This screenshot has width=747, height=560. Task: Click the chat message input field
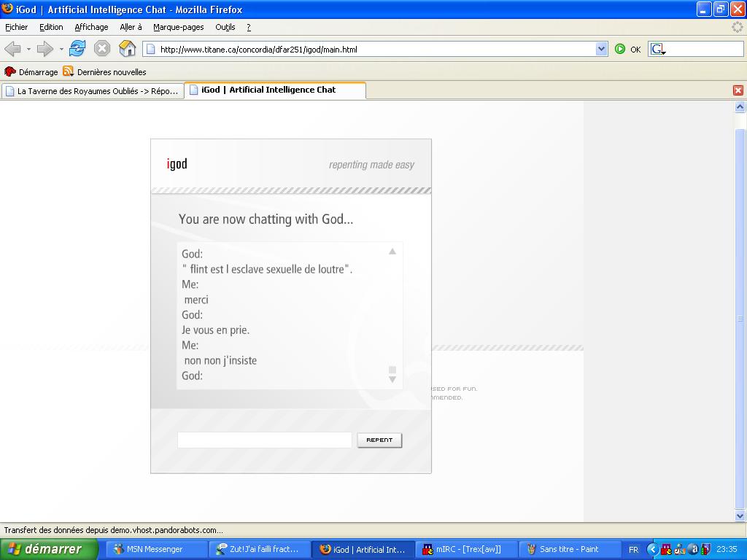tap(264, 440)
